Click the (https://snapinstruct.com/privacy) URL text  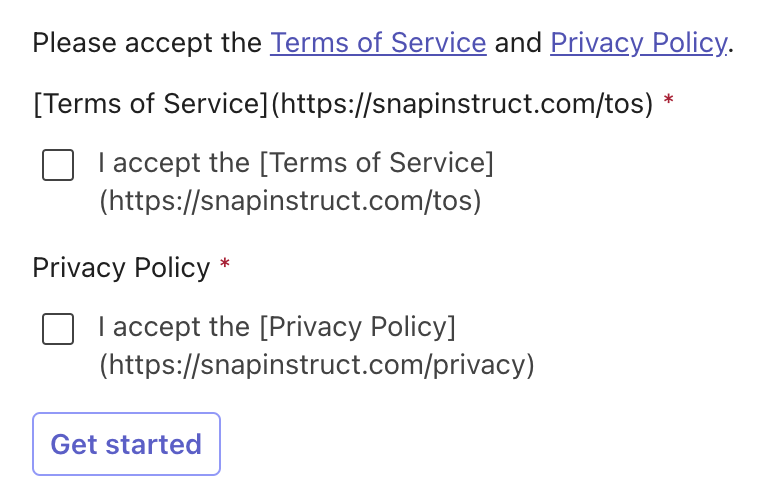(x=316, y=366)
